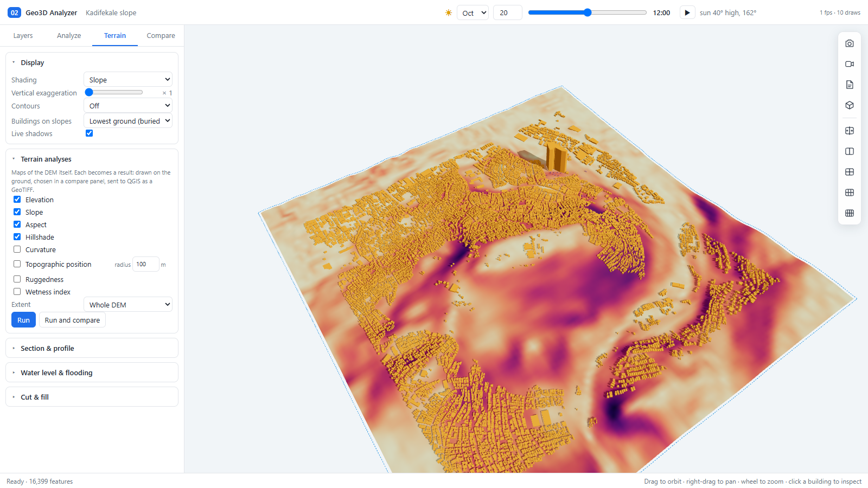Open the Extent dropdown showing Whole DEM
Viewport: 868px width, 488px height.
click(128, 305)
